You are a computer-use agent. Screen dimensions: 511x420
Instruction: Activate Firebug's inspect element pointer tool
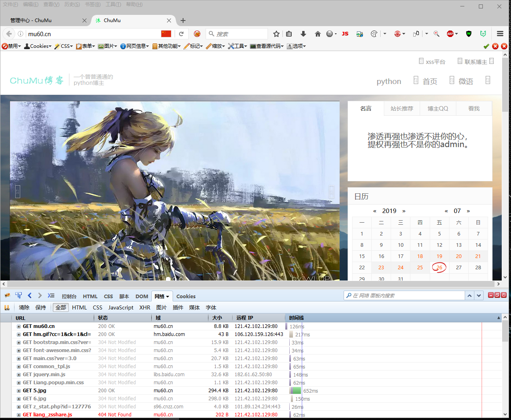[19, 296]
